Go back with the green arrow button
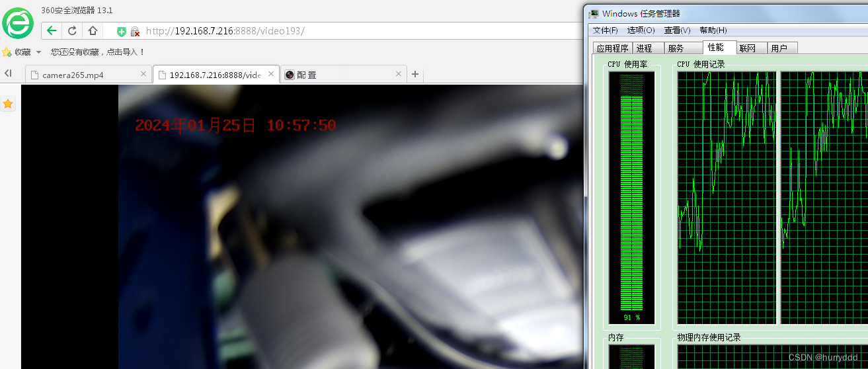This screenshot has height=369, width=868. pos(52,30)
